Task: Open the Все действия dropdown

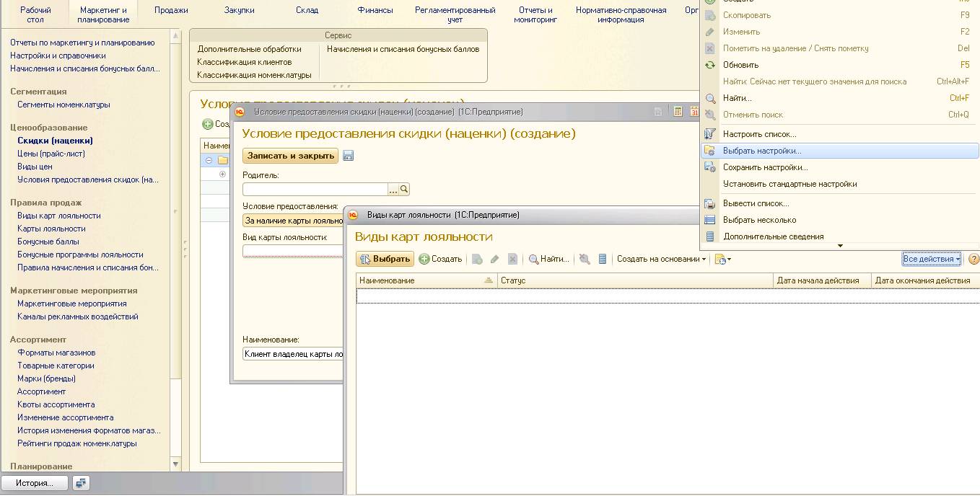Action: coord(931,259)
